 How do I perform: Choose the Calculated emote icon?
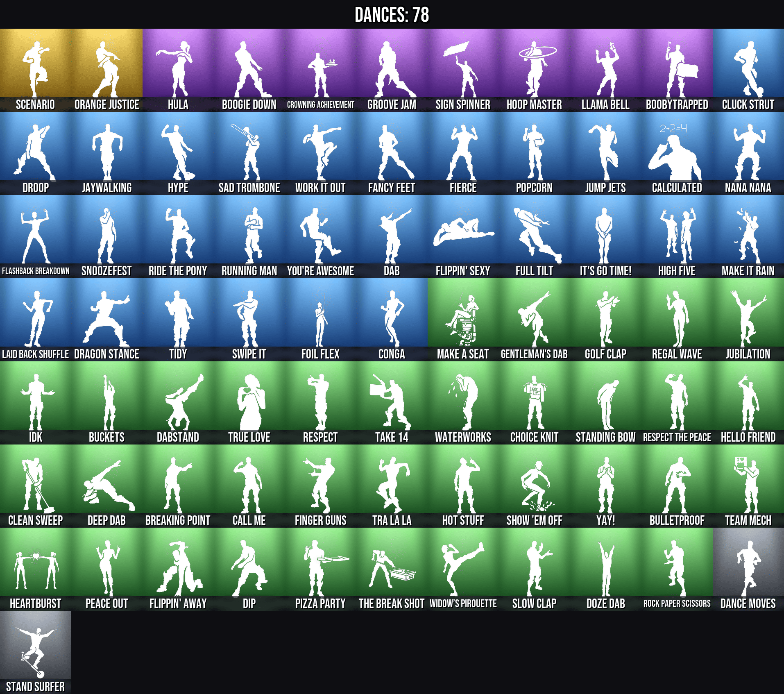[677, 153]
